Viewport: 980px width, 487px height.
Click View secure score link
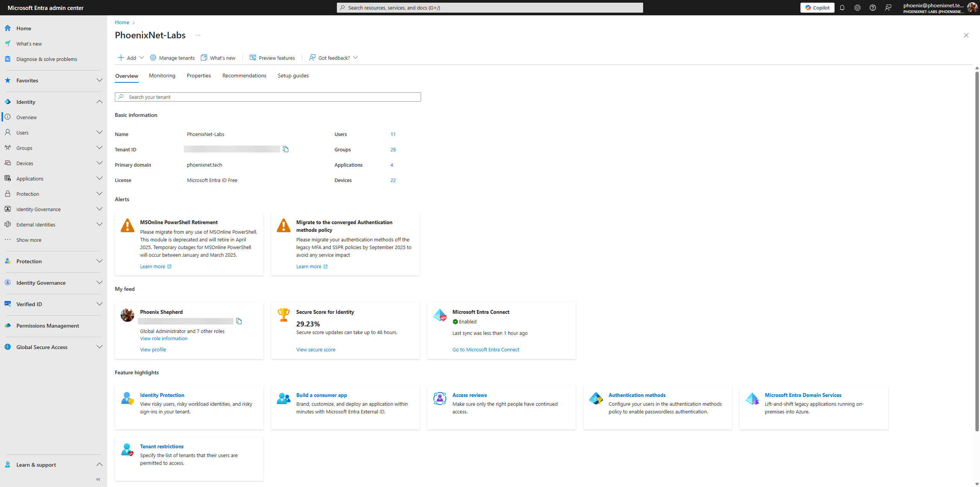pyautogui.click(x=315, y=349)
